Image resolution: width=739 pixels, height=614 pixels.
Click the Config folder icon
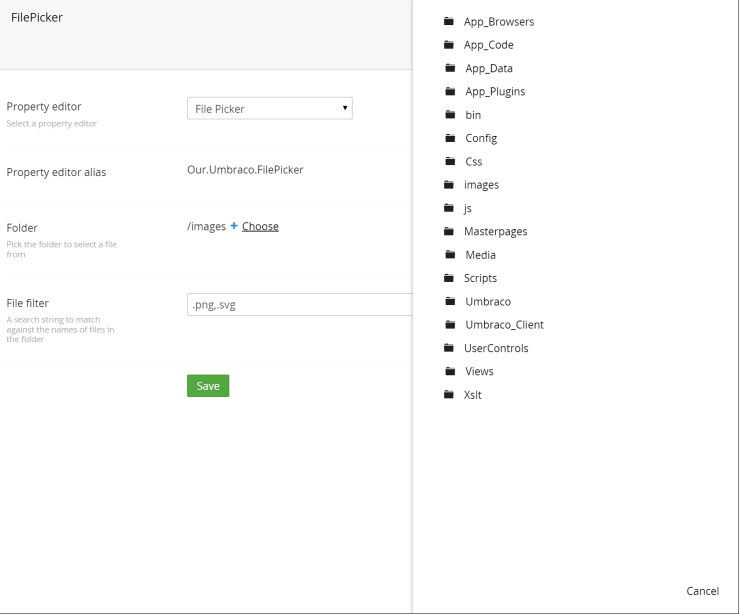450,138
